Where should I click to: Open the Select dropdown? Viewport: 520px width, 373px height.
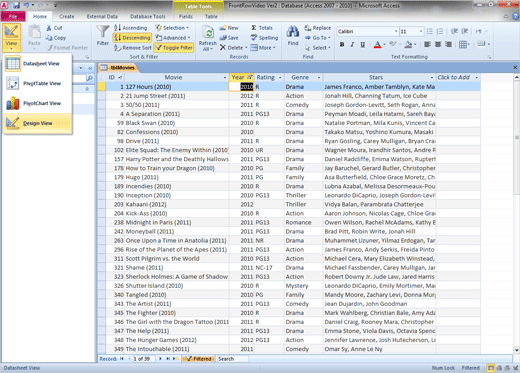pos(318,48)
